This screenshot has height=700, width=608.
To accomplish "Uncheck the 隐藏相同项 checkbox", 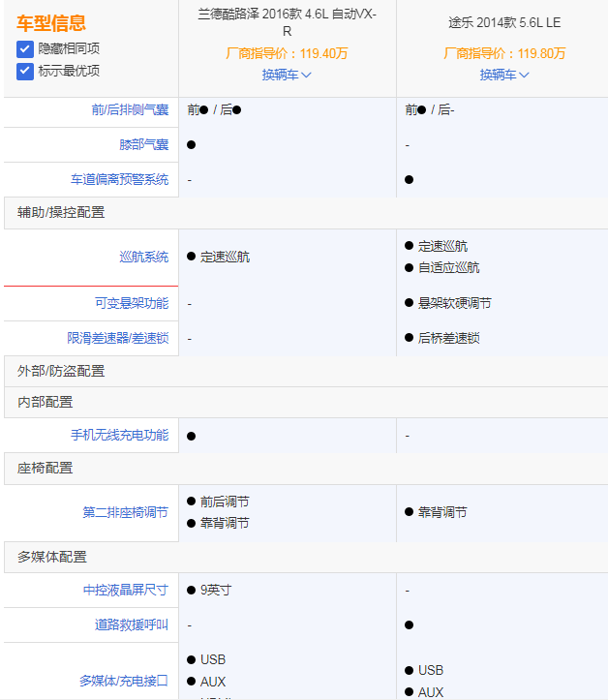I will point(25,49).
